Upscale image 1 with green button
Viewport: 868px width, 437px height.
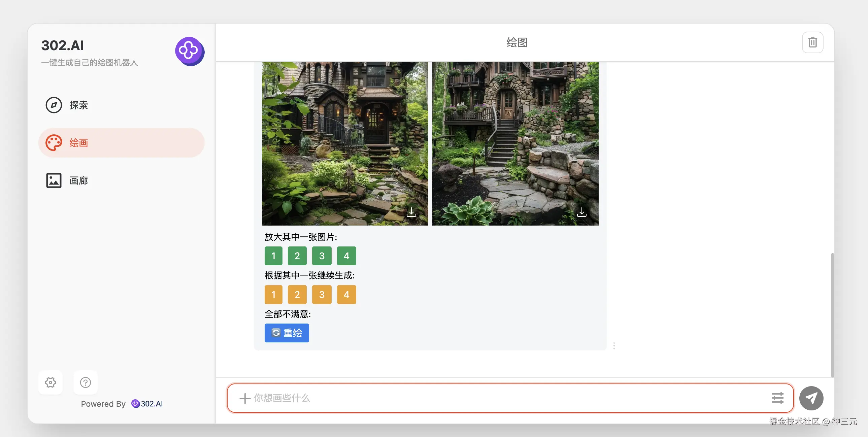click(x=273, y=256)
